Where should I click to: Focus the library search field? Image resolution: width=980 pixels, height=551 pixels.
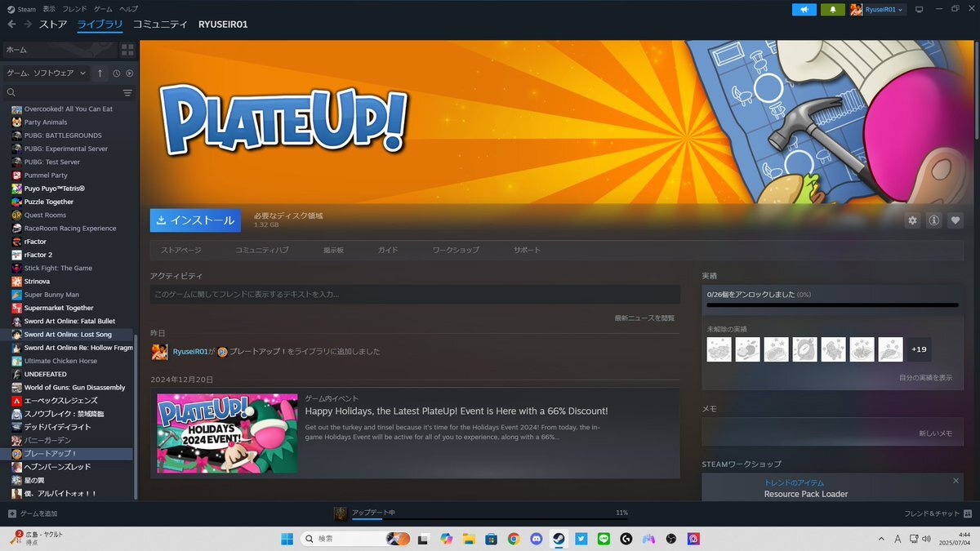(61, 93)
